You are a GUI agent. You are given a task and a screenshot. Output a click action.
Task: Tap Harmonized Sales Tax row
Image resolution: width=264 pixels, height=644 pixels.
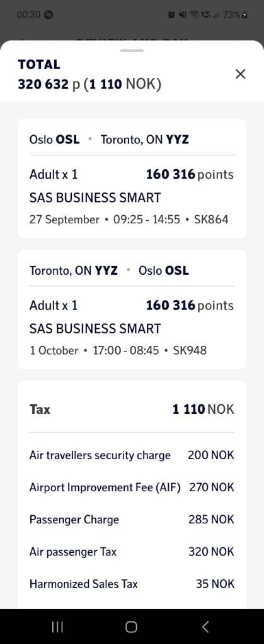(x=132, y=584)
